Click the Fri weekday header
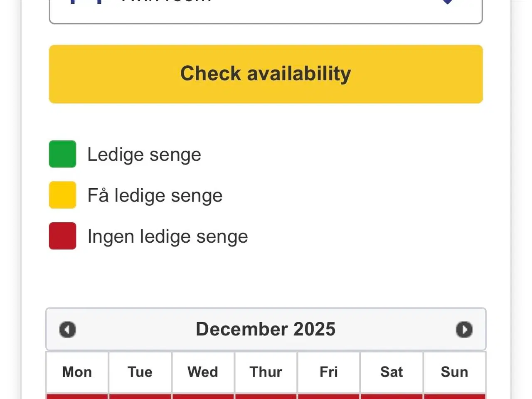 tap(329, 372)
